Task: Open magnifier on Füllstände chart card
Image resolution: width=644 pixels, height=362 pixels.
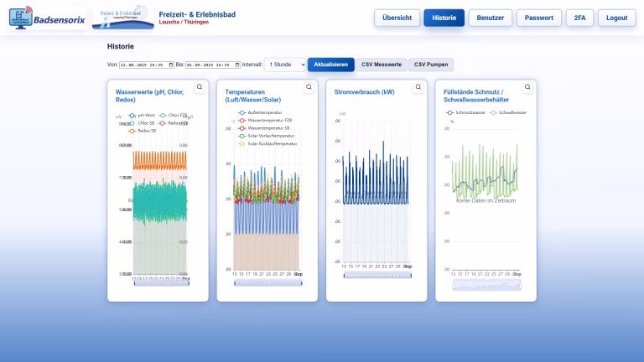Action: coord(527,87)
